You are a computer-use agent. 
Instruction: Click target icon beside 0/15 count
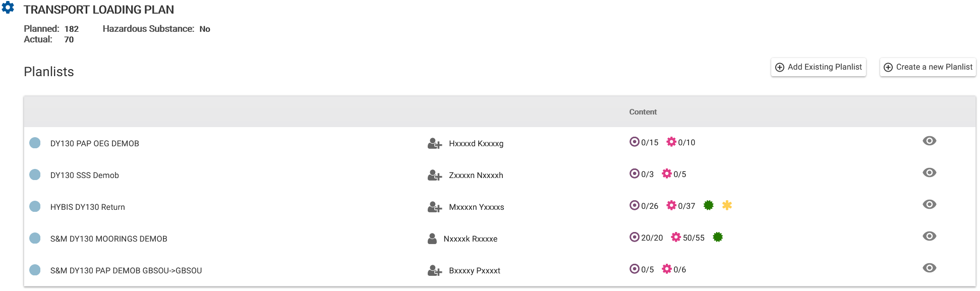click(635, 142)
